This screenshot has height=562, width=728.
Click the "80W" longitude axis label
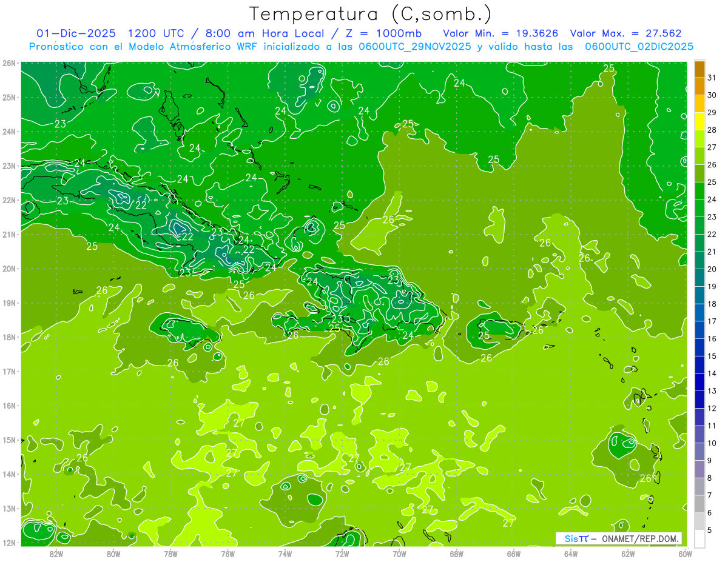[x=113, y=554]
